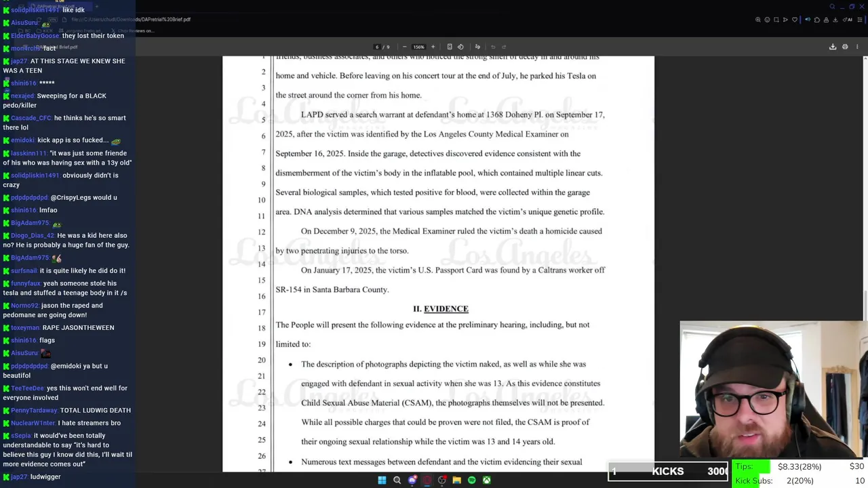This screenshot has height=488, width=868.
Task: Undo last PDF annotation
Action: tap(493, 47)
